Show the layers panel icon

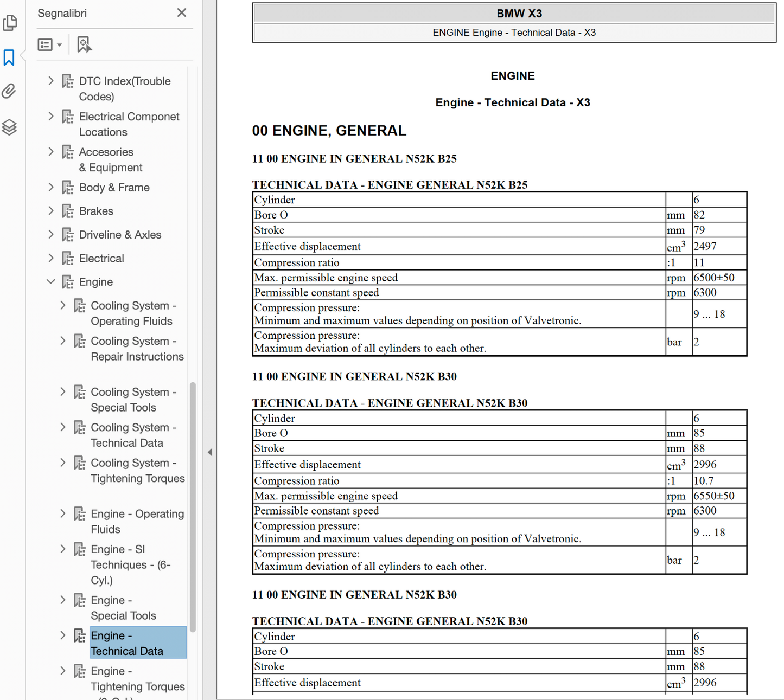pos(9,127)
